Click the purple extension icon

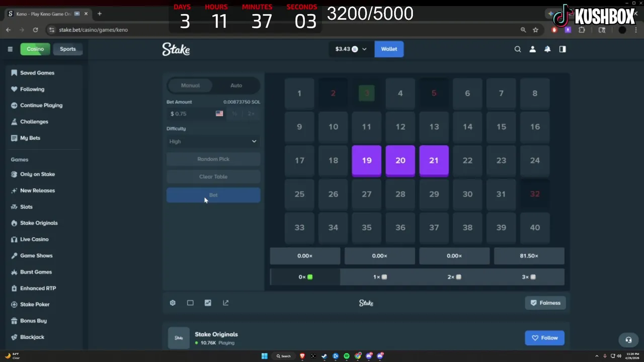(x=568, y=30)
